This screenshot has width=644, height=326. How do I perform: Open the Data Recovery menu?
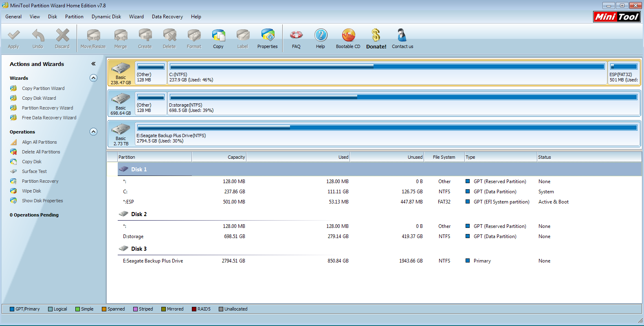167,17
